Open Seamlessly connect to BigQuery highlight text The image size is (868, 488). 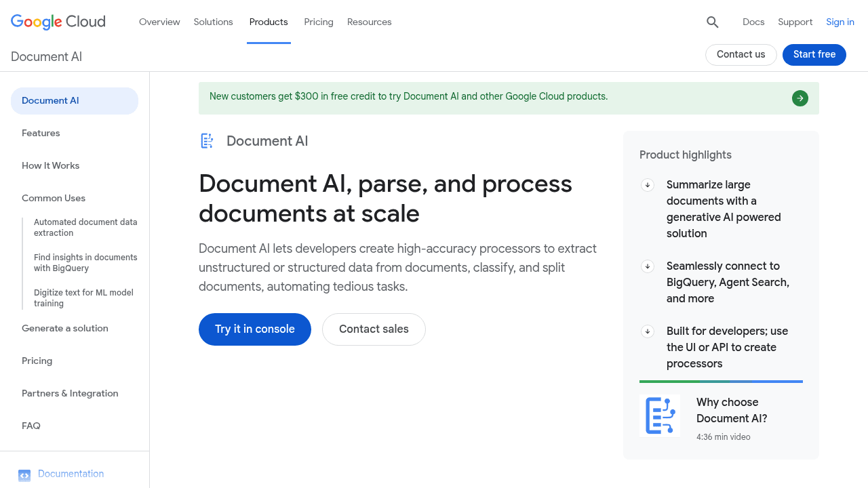tap(728, 282)
